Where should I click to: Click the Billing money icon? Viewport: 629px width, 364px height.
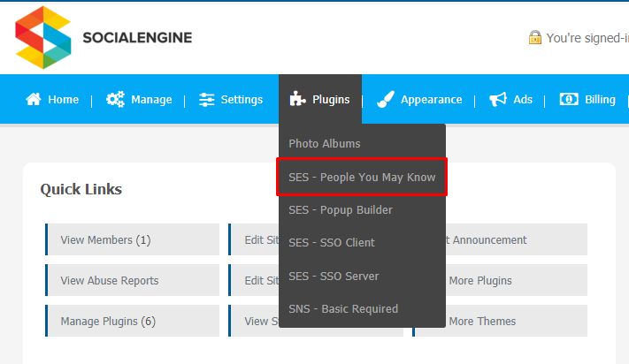click(569, 99)
